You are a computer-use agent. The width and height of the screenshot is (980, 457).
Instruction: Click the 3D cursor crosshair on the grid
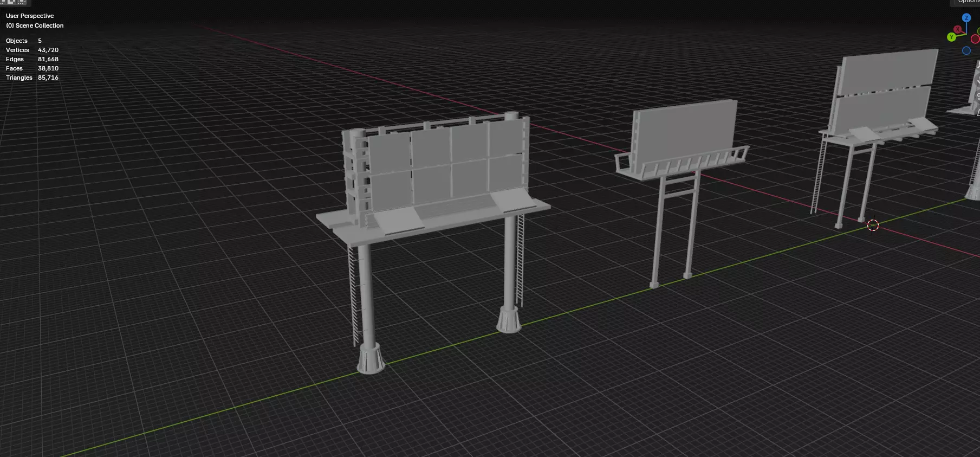tap(873, 225)
